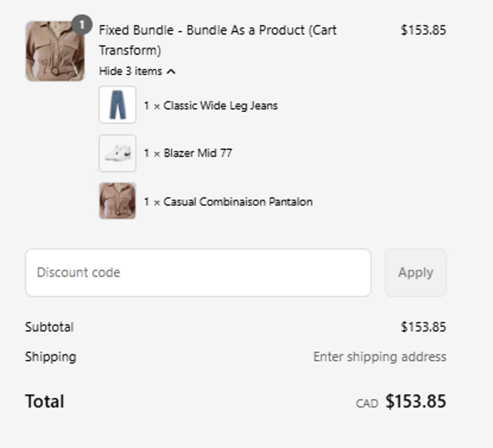Click the Casual Combinaison Pantalon thumbnail

(118, 201)
